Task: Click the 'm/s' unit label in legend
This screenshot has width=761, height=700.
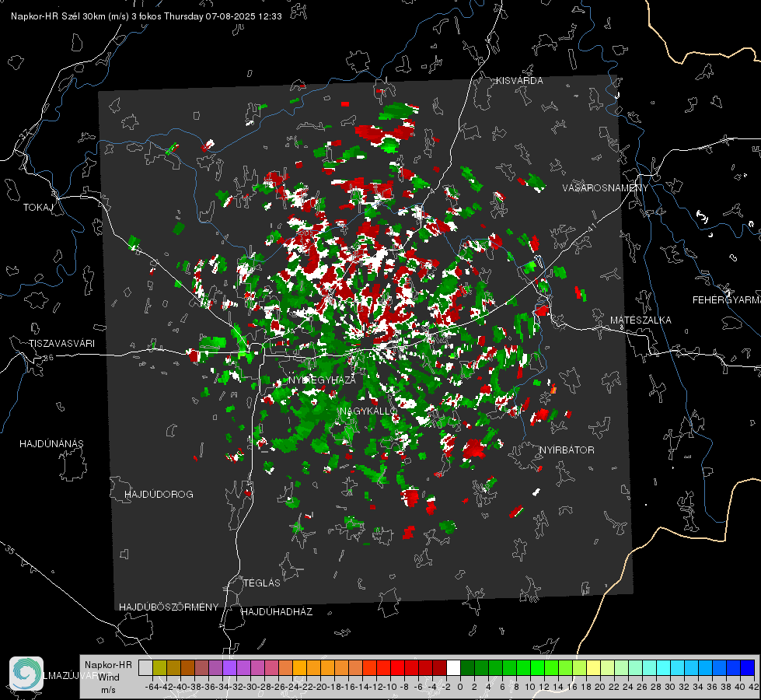Action: (x=108, y=690)
